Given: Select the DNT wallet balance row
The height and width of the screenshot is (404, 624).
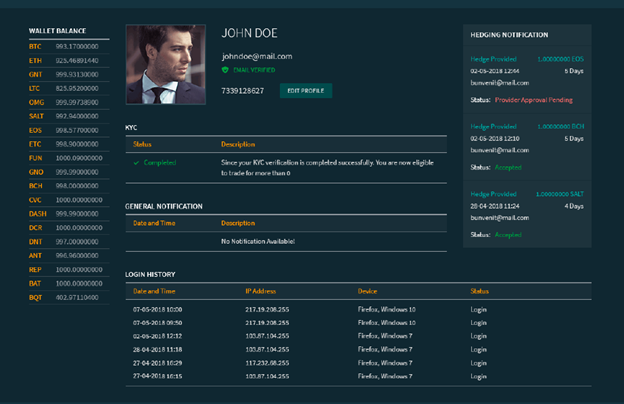Looking at the screenshot, I should (x=69, y=242).
